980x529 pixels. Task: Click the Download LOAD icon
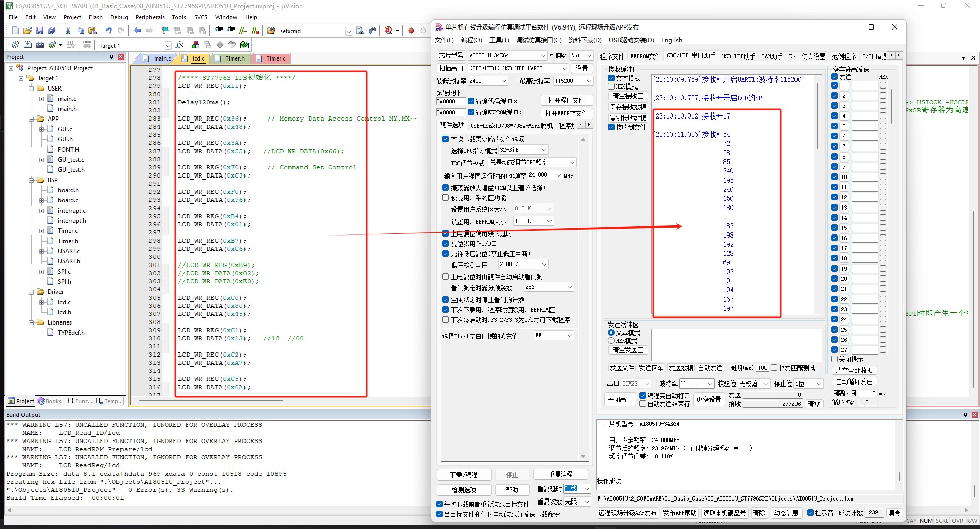pos(87,45)
